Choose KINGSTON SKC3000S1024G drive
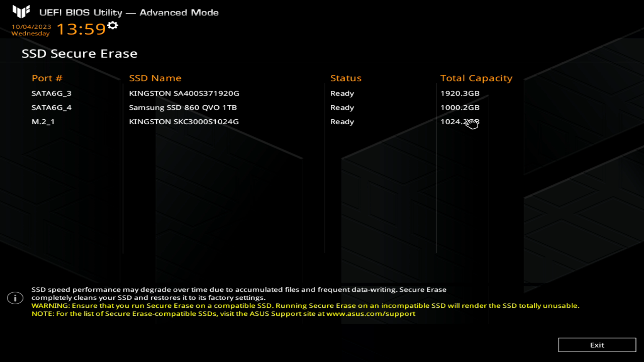 [184, 122]
